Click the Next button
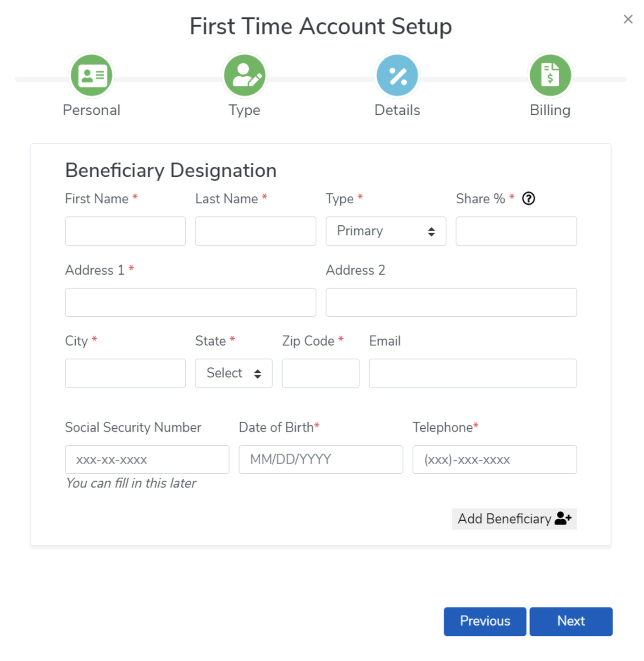This screenshot has width=644, height=661. [571, 621]
